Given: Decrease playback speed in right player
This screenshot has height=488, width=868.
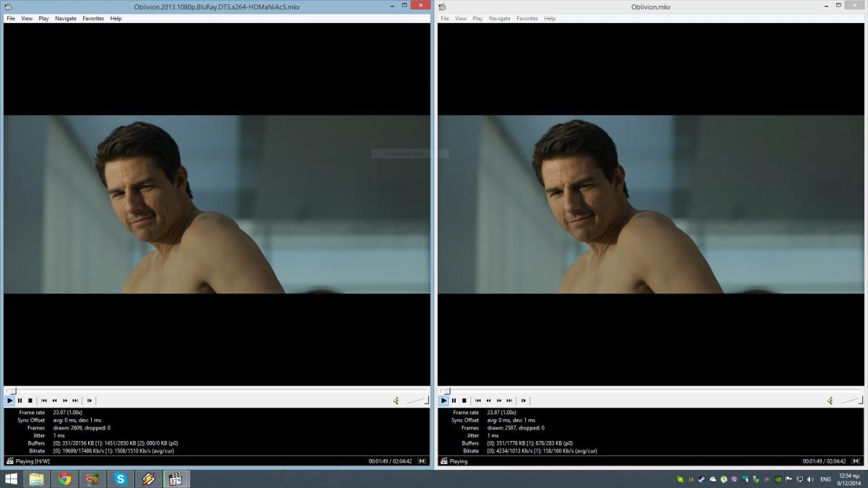Looking at the screenshot, I should click(488, 401).
